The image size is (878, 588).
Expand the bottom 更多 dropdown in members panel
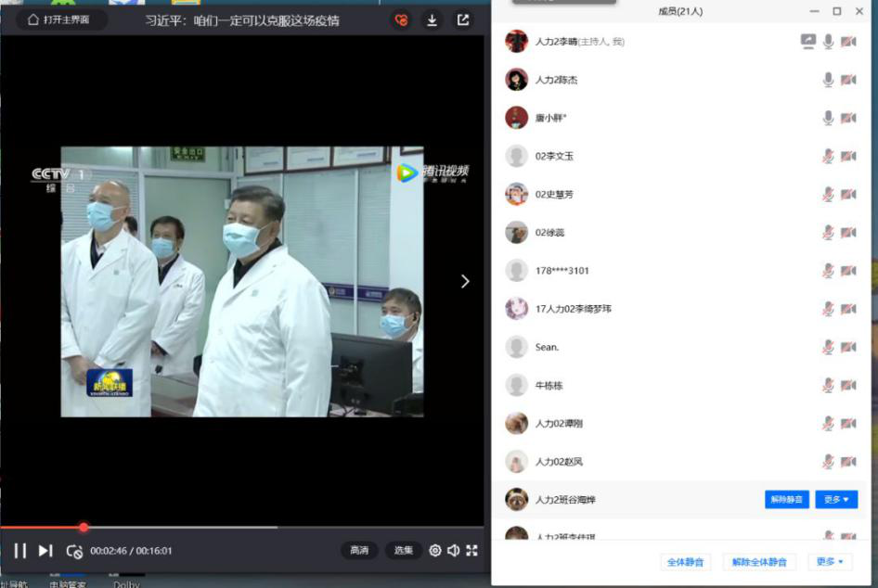pos(830,562)
